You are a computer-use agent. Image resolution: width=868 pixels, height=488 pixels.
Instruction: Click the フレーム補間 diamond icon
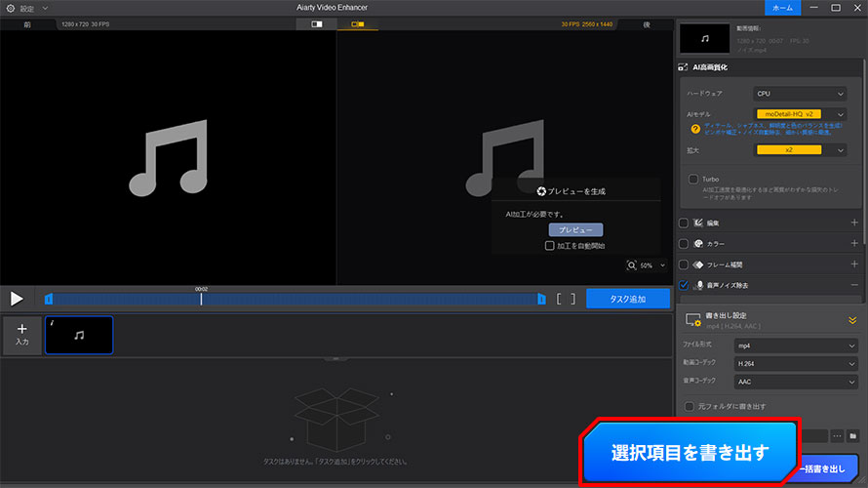[698, 264]
